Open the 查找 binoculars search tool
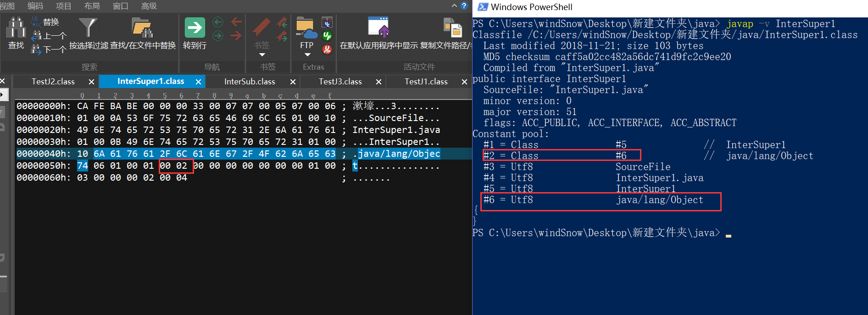This screenshot has height=315, width=868. click(16, 33)
